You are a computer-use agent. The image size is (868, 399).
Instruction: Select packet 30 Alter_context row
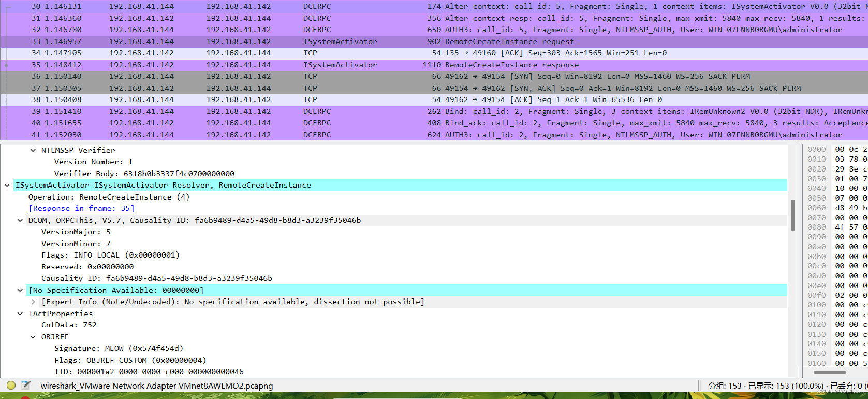434,6
